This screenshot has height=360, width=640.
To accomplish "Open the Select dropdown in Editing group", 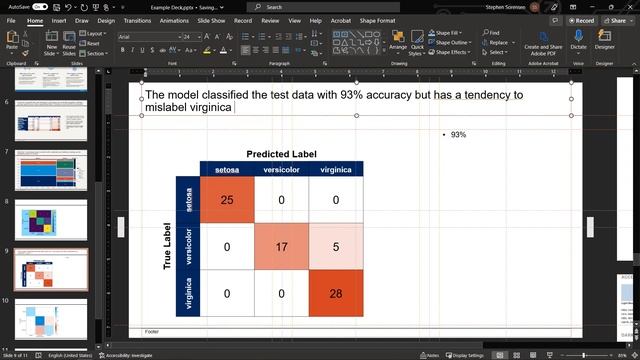I will coord(495,52).
